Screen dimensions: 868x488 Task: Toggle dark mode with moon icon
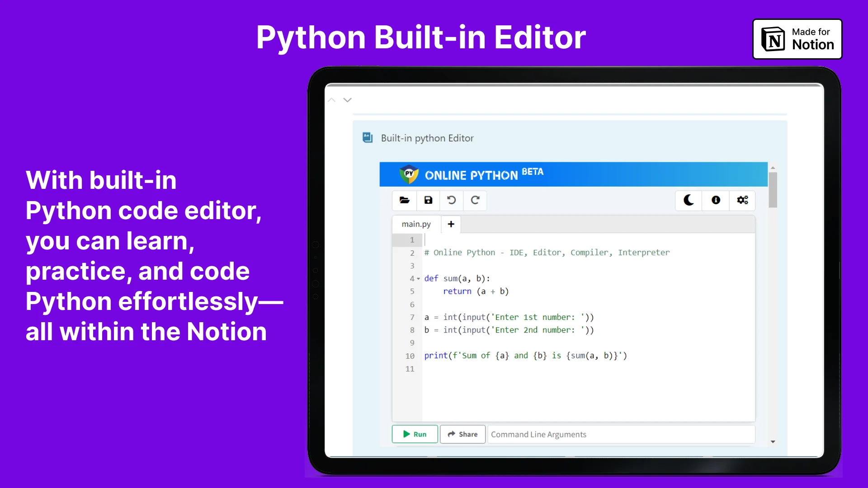click(689, 200)
